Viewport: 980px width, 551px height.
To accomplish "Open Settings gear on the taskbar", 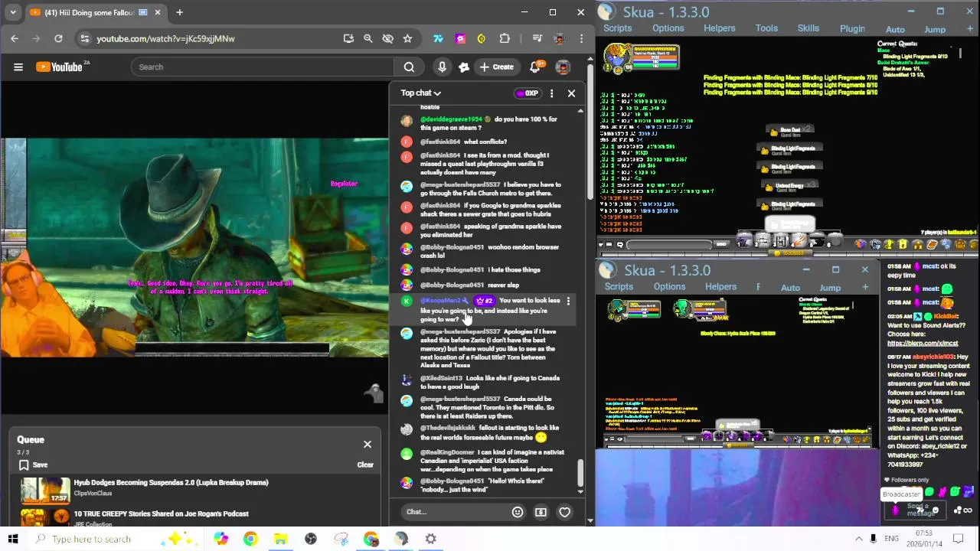I will pos(431,540).
